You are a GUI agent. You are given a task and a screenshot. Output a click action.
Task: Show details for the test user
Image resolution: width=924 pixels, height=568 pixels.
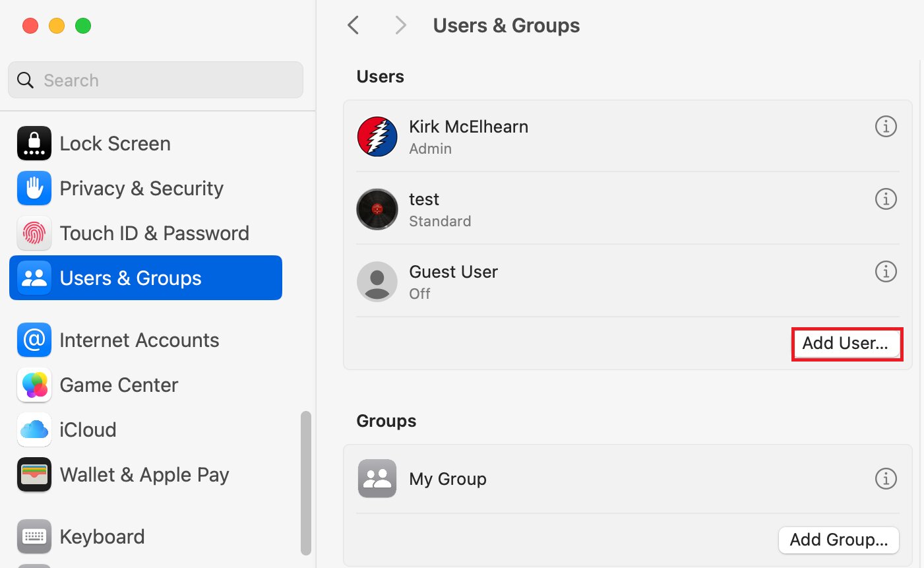pos(886,199)
